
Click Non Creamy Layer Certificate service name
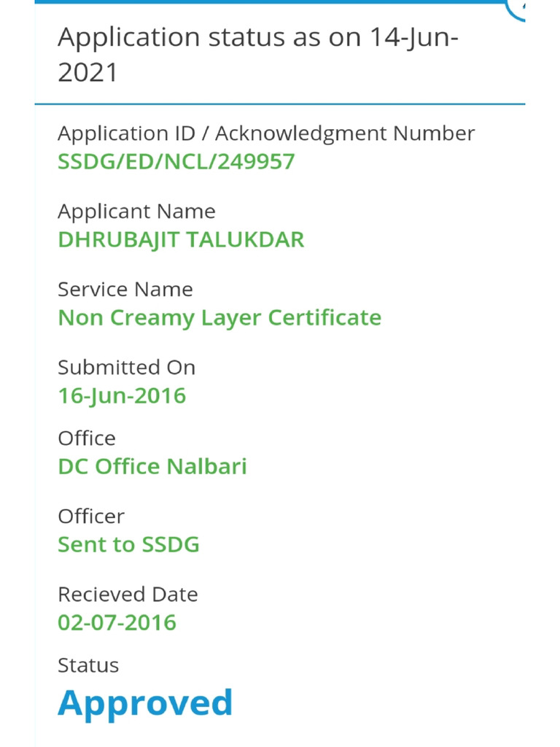219,317
